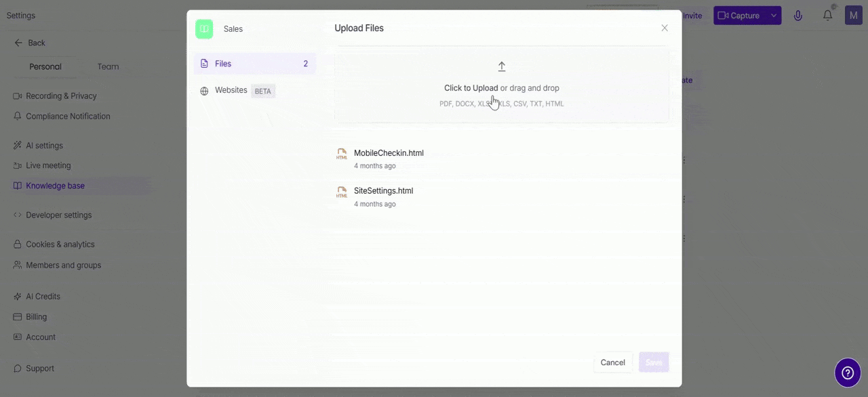Click the Cancel button
Viewport: 868px width, 397px height.
pos(612,362)
